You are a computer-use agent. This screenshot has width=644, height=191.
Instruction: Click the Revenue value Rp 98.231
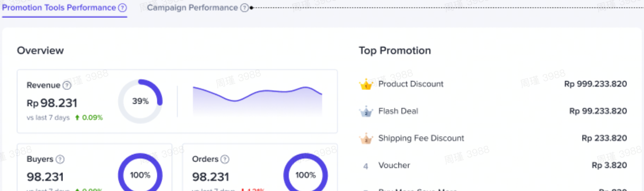pyautogui.click(x=52, y=103)
